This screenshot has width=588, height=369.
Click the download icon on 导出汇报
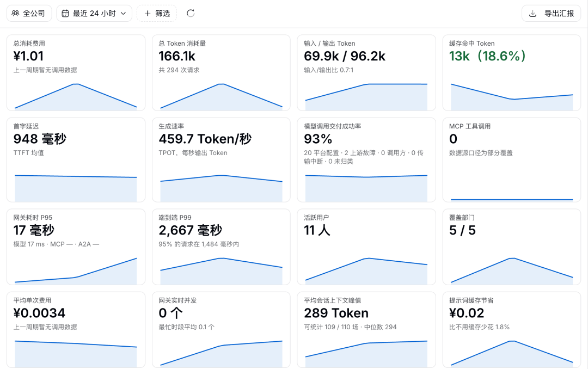532,14
